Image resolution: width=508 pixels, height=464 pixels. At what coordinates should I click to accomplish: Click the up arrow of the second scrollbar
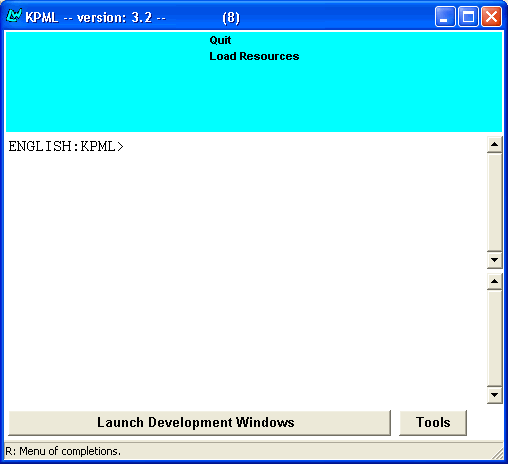click(495, 282)
